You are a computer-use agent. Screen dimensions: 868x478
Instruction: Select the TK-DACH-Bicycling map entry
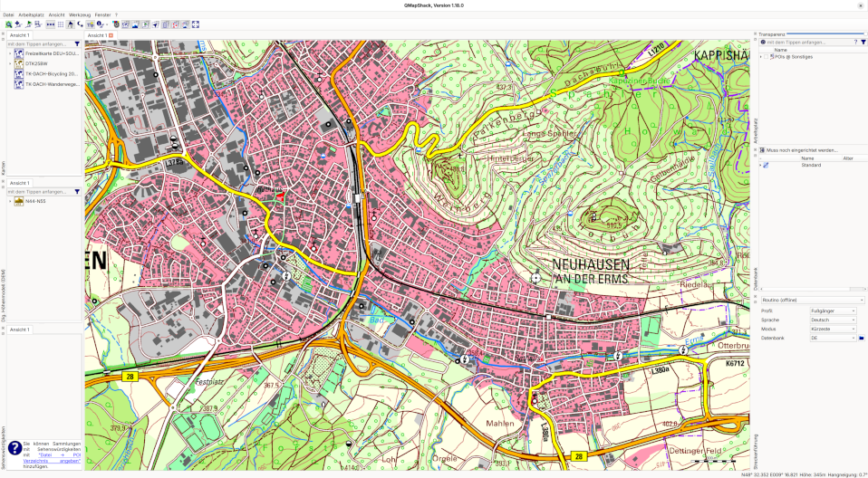52,73
